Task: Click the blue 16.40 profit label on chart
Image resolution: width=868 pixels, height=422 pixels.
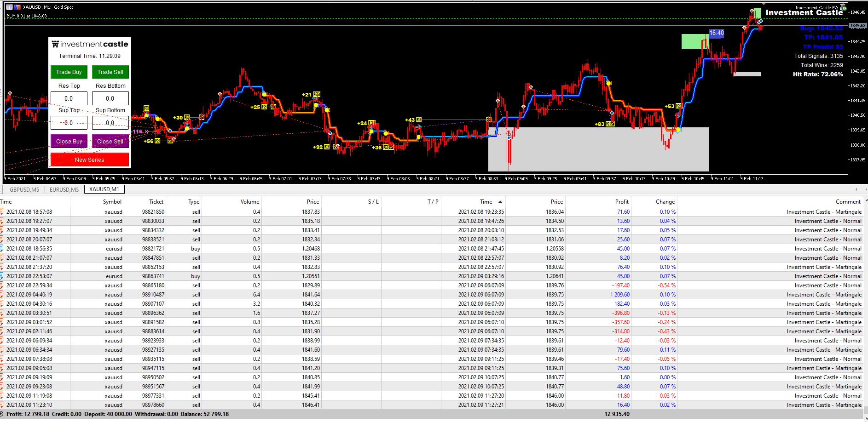Action: pyautogui.click(x=717, y=33)
